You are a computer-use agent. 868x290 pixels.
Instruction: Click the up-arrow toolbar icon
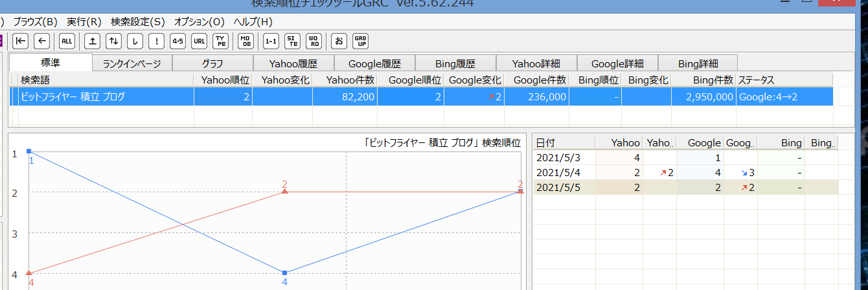(93, 41)
